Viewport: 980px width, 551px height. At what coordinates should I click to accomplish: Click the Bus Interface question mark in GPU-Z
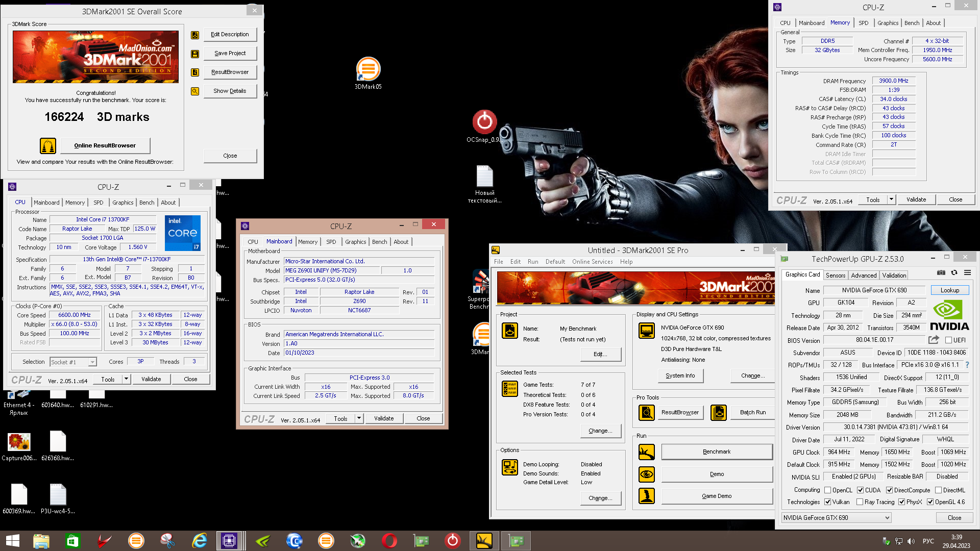tap(967, 365)
